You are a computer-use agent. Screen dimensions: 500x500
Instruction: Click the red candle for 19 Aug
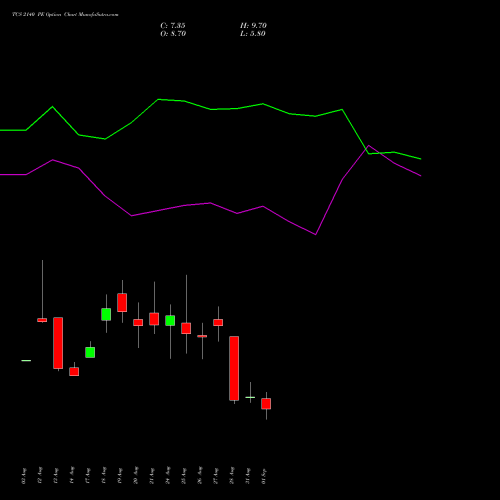coord(122,303)
